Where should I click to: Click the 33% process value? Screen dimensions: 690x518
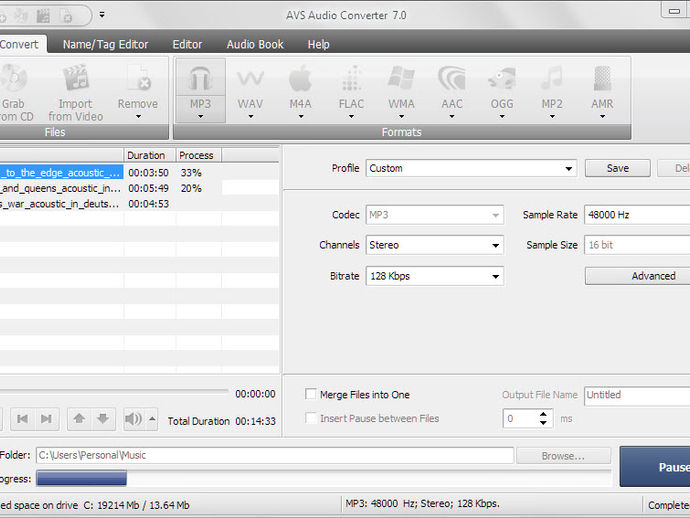(191, 173)
